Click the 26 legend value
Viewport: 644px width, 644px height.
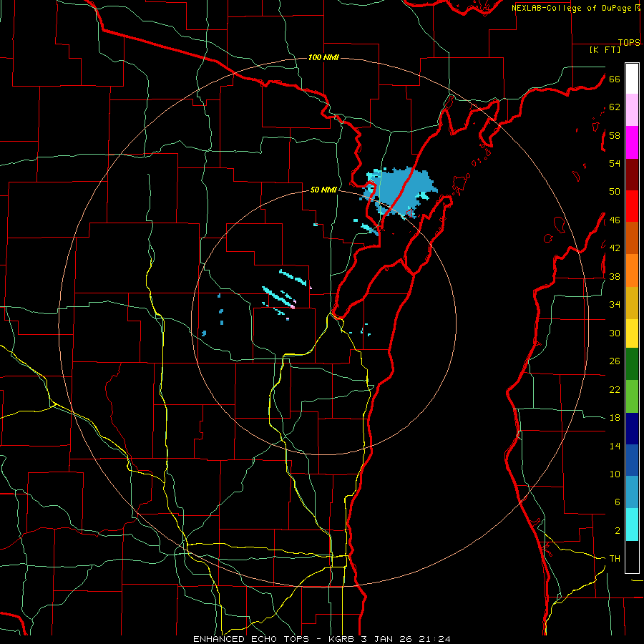[x=615, y=361]
